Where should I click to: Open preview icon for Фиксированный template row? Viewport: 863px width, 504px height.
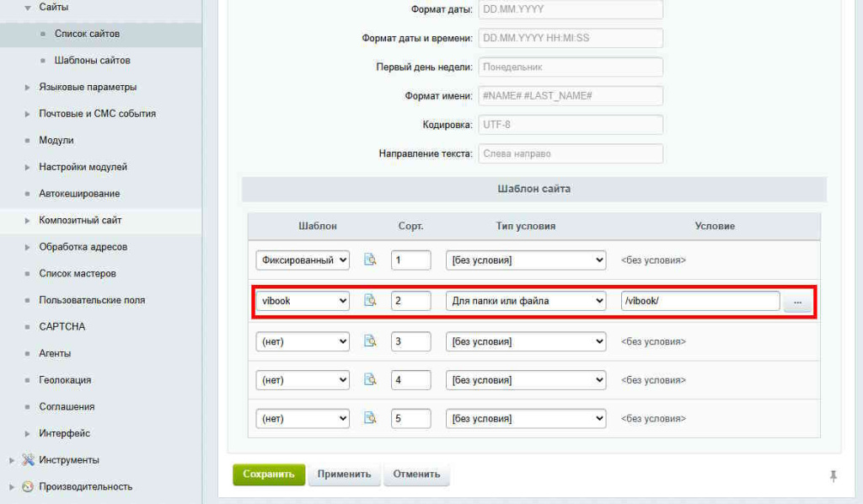point(369,260)
